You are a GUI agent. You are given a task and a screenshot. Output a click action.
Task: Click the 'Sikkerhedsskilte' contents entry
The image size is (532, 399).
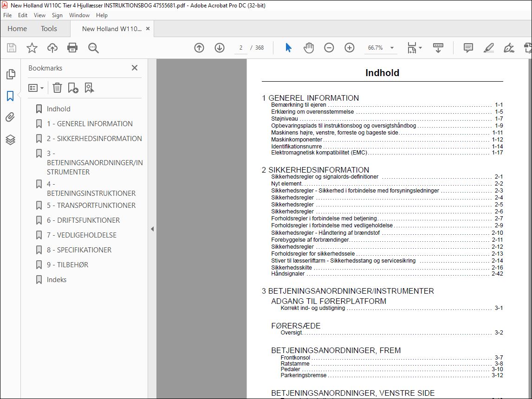(x=292, y=267)
